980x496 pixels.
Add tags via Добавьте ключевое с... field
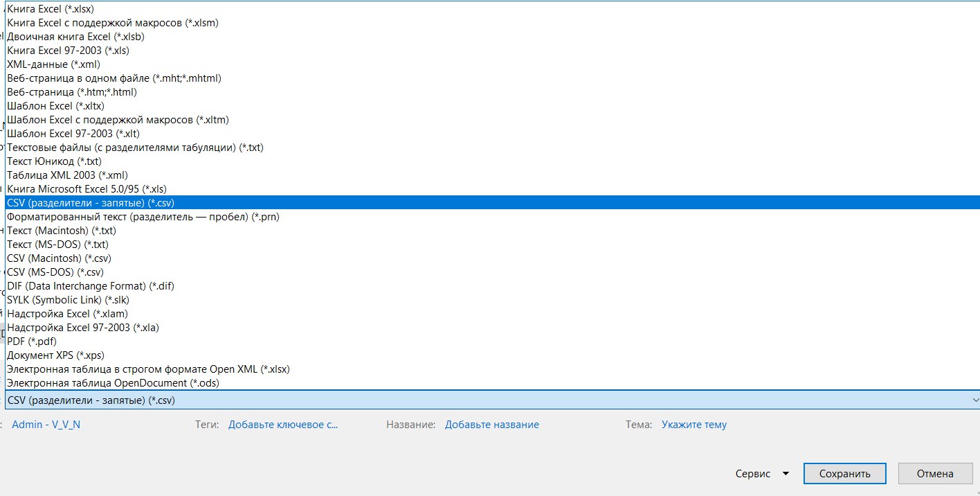click(283, 425)
